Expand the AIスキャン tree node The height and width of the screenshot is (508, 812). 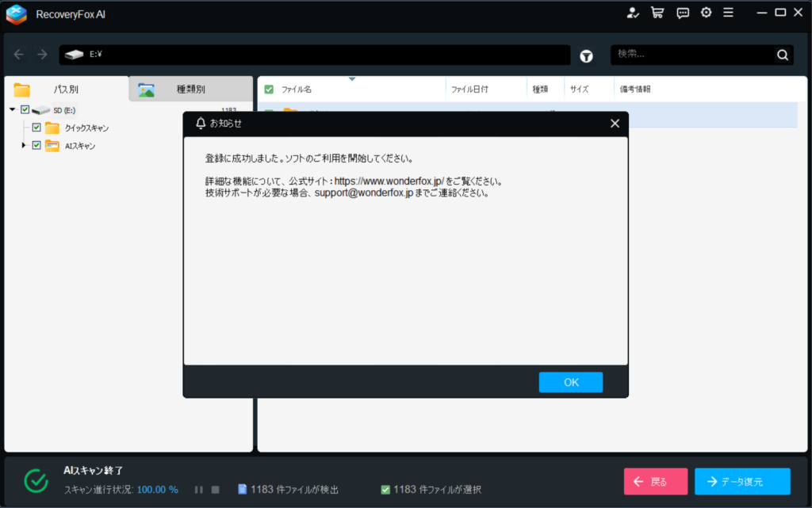pos(24,146)
